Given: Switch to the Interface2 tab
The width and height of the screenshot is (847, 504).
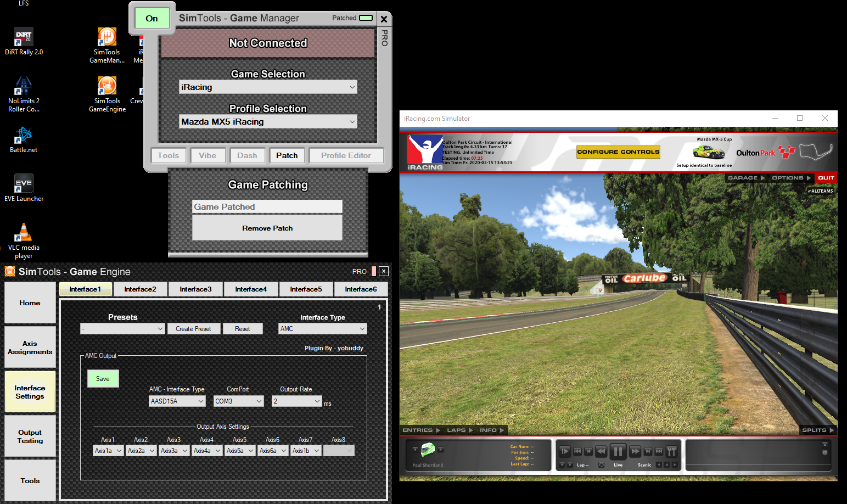Looking at the screenshot, I should (x=140, y=289).
